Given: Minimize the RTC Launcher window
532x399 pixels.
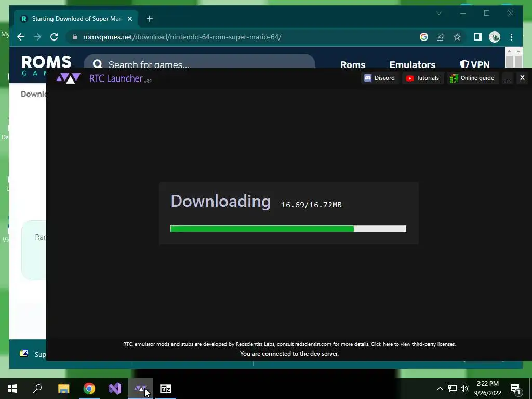Looking at the screenshot, I should point(508,78).
